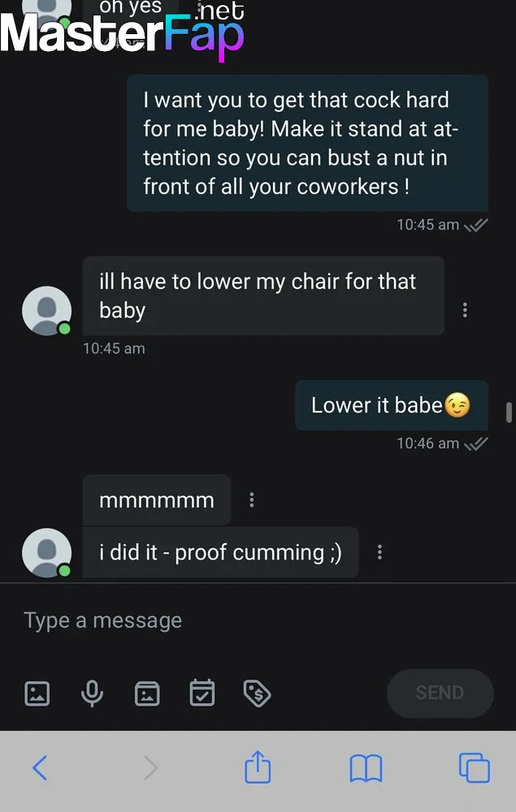Open the image attachment picker icon

[37, 693]
